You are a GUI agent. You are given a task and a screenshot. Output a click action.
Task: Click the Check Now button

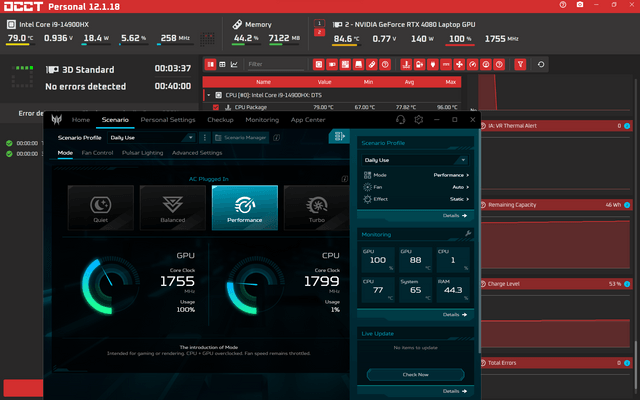tap(416, 374)
